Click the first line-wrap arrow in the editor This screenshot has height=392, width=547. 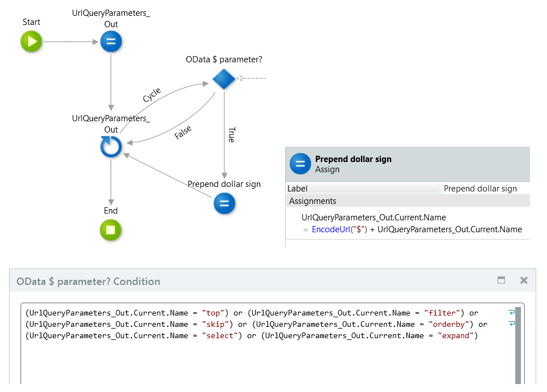(x=512, y=312)
